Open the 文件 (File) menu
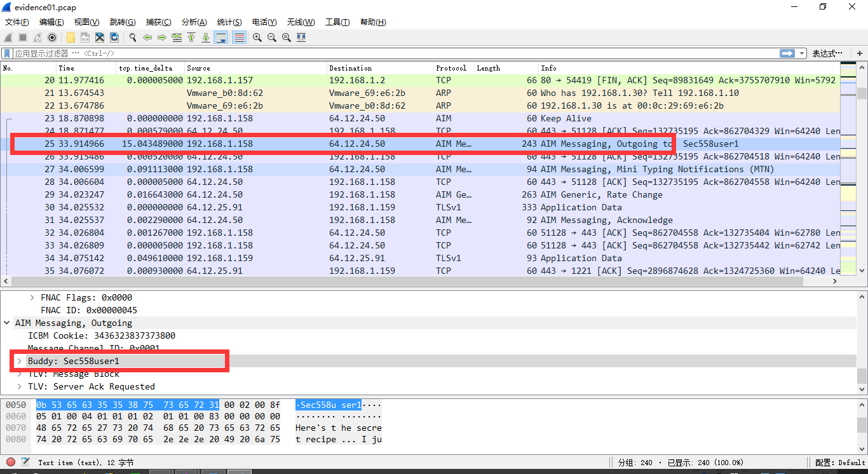Image resolution: width=868 pixels, height=474 pixels. (17, 22)
